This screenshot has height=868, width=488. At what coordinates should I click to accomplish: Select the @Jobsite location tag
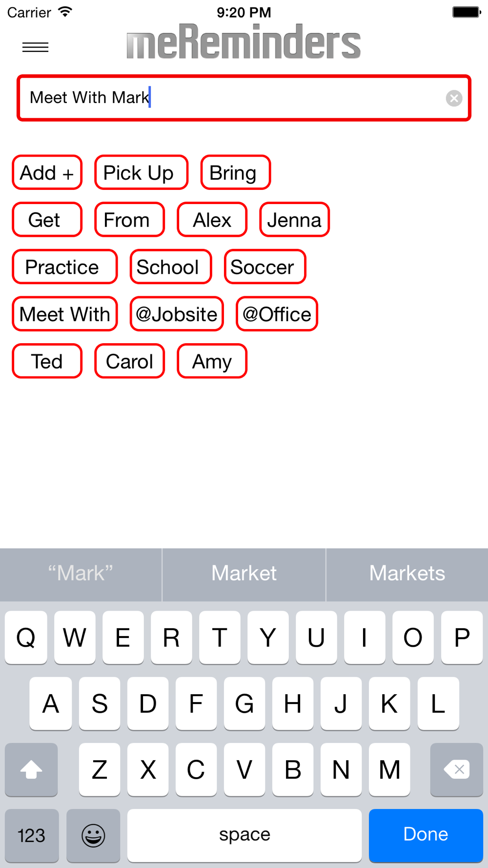[177, 314]
